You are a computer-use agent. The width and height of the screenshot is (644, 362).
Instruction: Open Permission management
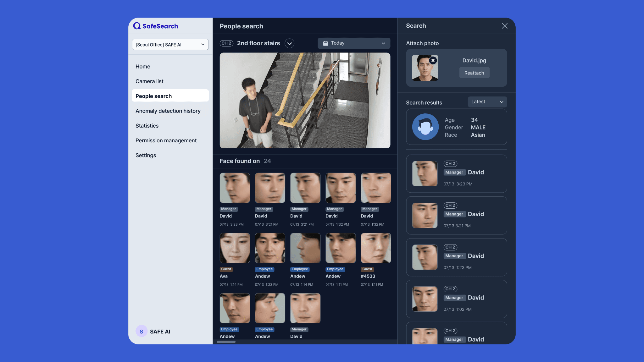point(166,140)
